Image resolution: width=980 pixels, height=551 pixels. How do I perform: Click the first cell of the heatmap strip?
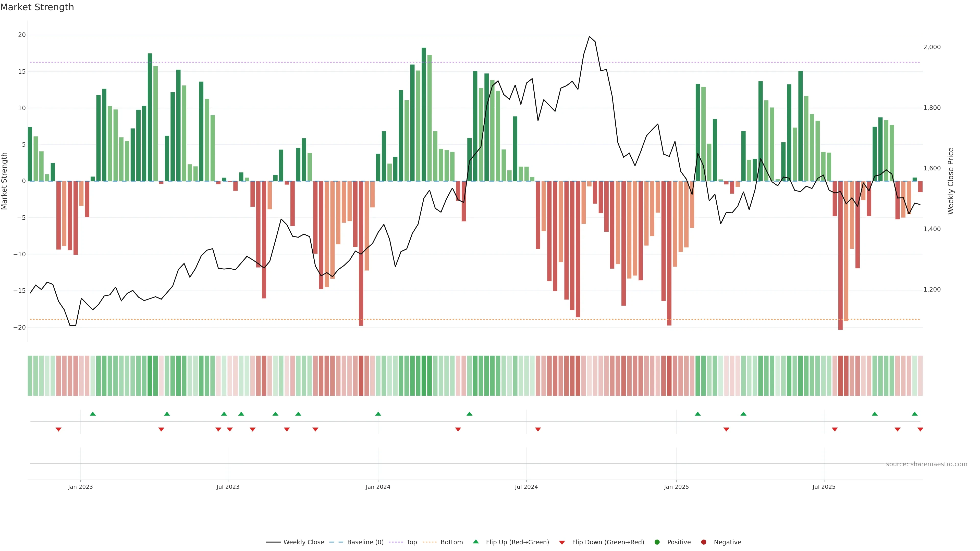pyautogui.click(x=30, y=376)
